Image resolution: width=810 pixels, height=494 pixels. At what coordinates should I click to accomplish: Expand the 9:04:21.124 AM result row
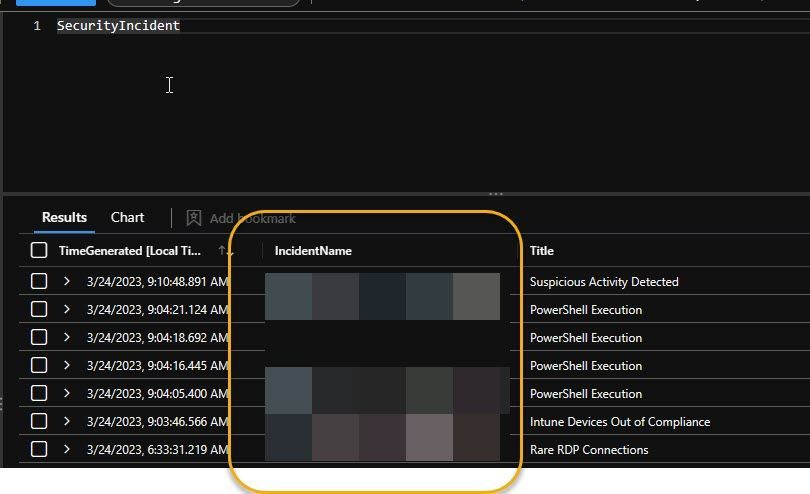[67, 310]
